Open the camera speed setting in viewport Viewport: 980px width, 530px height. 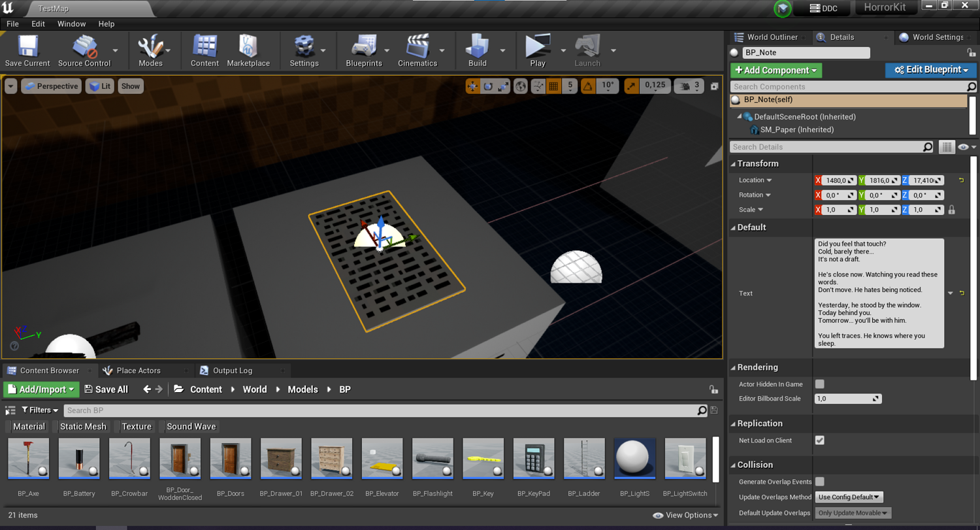click(x=690, y=86)
